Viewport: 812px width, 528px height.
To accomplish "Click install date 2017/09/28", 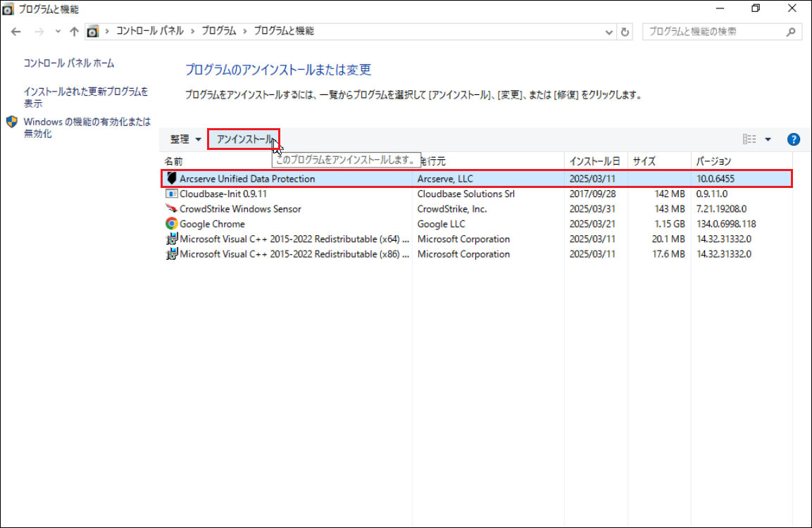I will point(592,194).
